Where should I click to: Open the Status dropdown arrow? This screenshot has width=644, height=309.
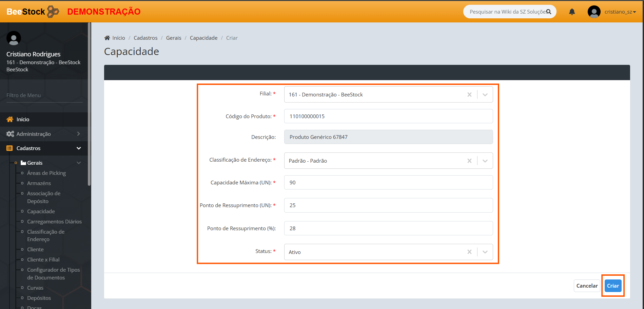coord(485,252)
